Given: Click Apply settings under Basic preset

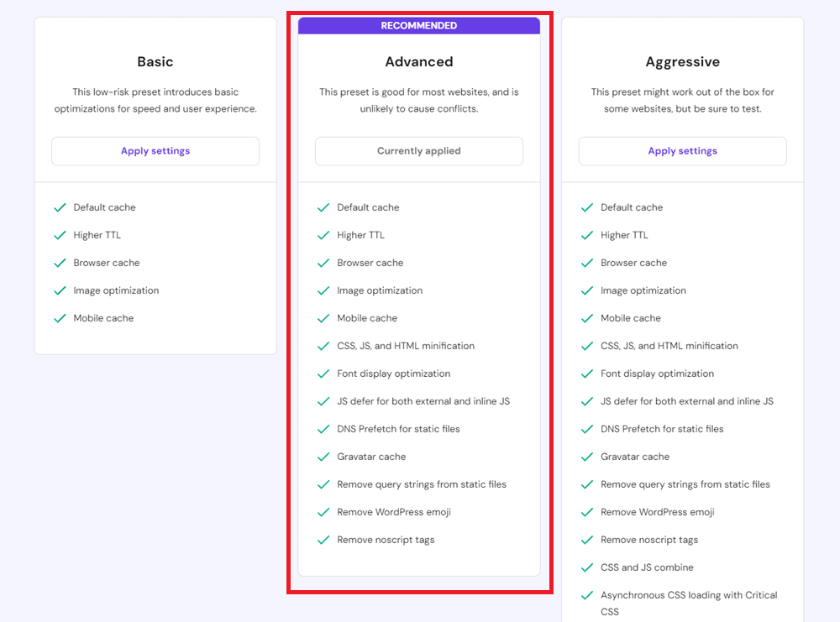Looking at the screenshot, I should [x=155, y=151].
